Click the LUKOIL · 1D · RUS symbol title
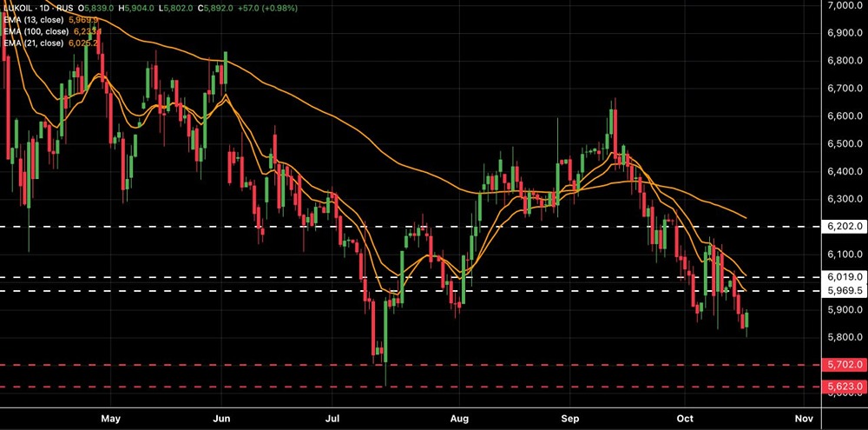868x430 pixels. coord(38,9)
